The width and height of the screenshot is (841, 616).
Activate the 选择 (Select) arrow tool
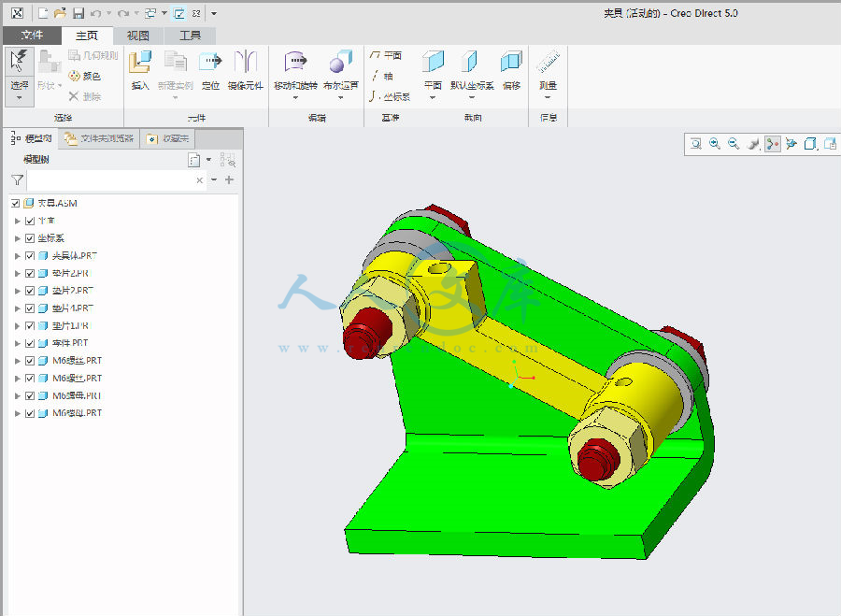pos(20,61)
